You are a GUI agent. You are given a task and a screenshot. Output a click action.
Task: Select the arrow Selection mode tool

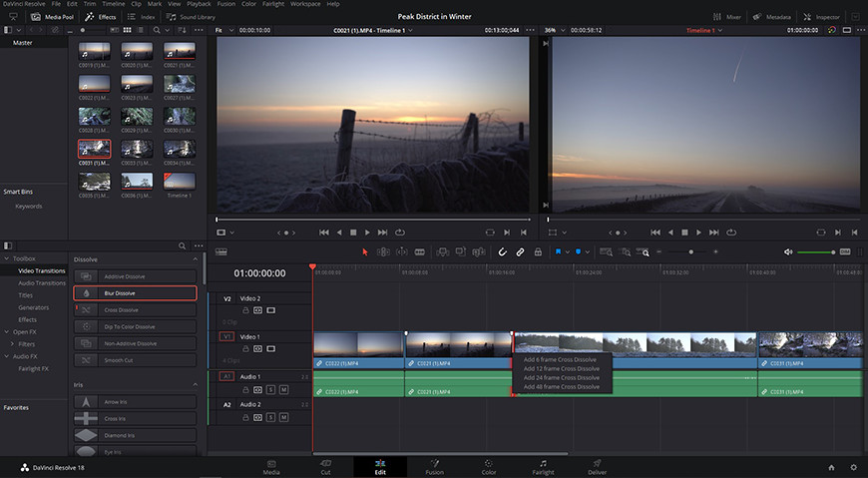pos(365,252)
